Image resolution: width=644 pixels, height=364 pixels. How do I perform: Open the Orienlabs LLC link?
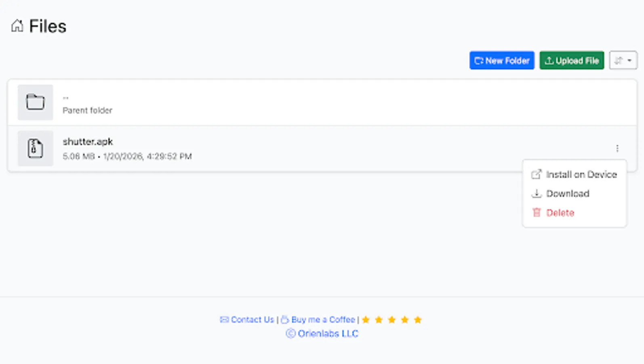tap(322, 334)
